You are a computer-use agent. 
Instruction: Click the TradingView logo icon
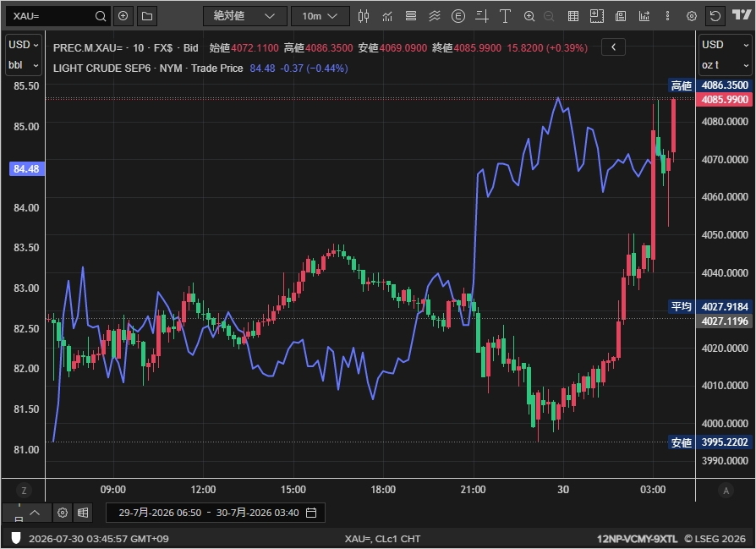tap(741, 15)
